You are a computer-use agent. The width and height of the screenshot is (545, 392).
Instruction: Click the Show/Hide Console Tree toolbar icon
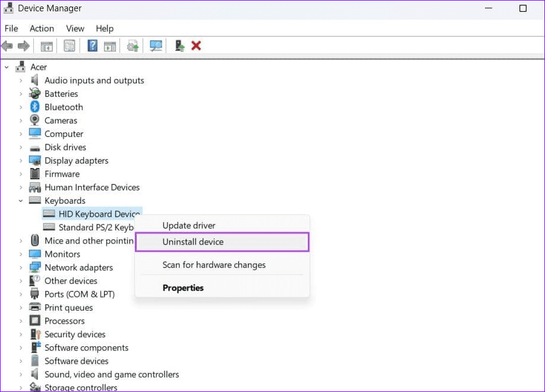click(46, 46)
